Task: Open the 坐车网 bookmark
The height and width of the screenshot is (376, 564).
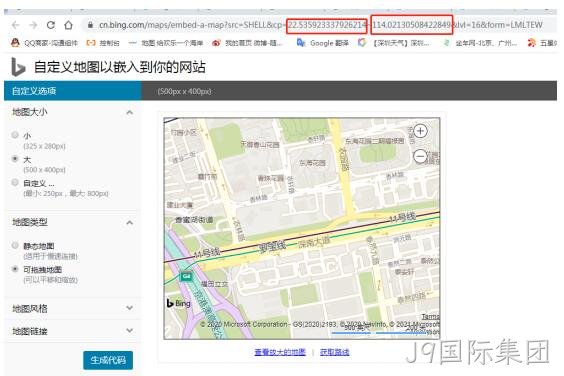Action: (481, 43)
